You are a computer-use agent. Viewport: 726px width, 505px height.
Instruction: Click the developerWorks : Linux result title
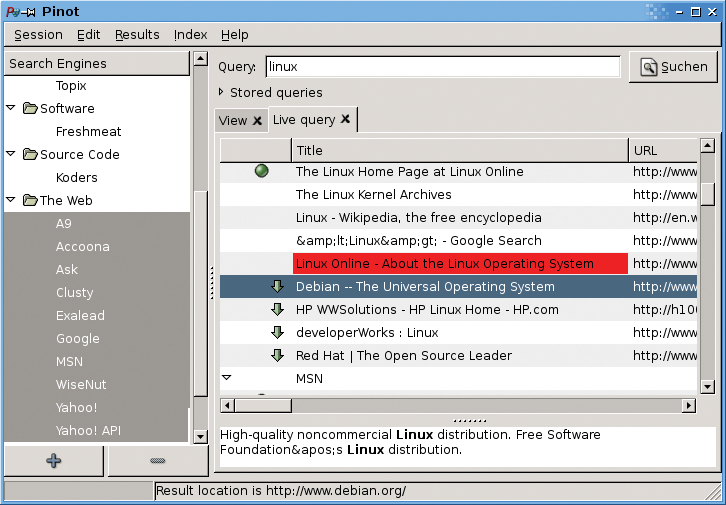pyautogui.click(x=367, y=332)
